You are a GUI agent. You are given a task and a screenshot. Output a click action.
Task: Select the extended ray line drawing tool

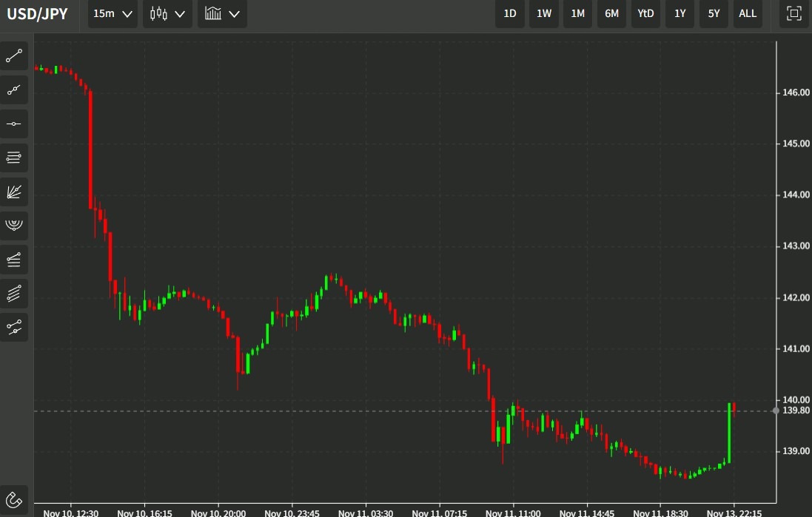point(14,90)
